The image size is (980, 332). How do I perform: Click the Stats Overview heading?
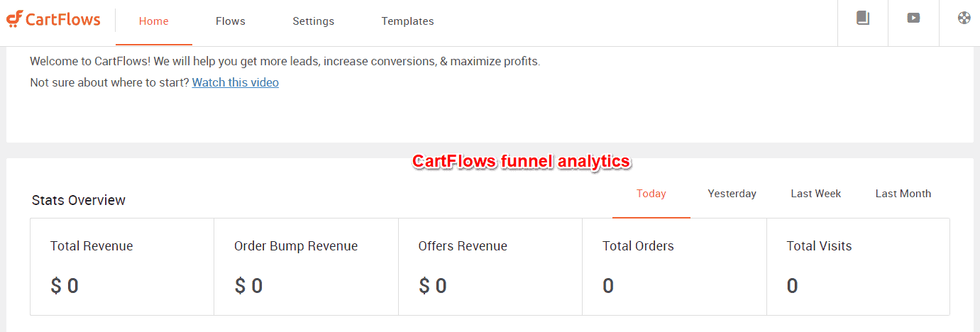[x=79, y=201]
